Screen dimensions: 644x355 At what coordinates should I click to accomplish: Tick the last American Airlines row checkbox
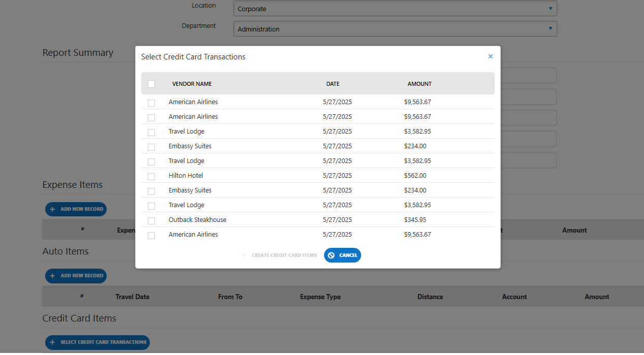click(x=151, y=235)
